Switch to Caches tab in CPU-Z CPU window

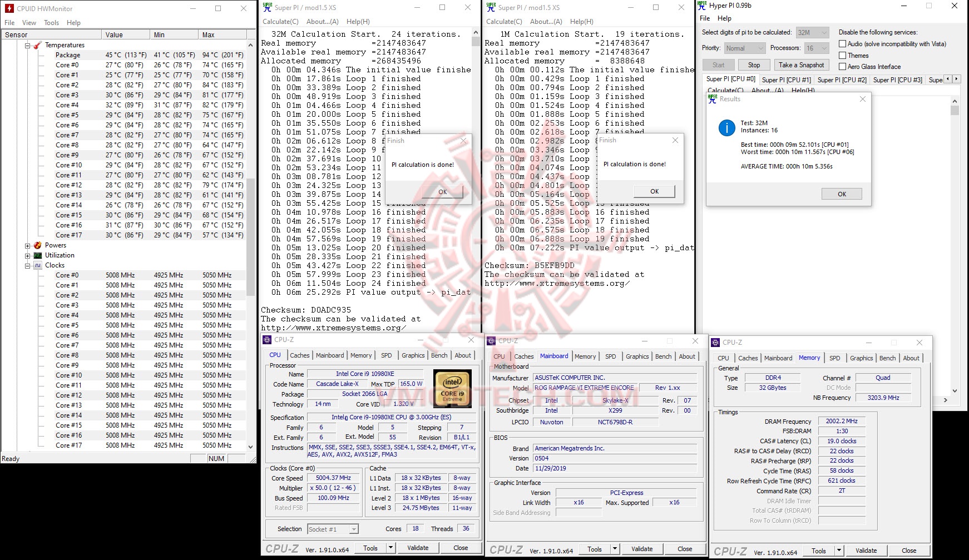click(300, 355)
